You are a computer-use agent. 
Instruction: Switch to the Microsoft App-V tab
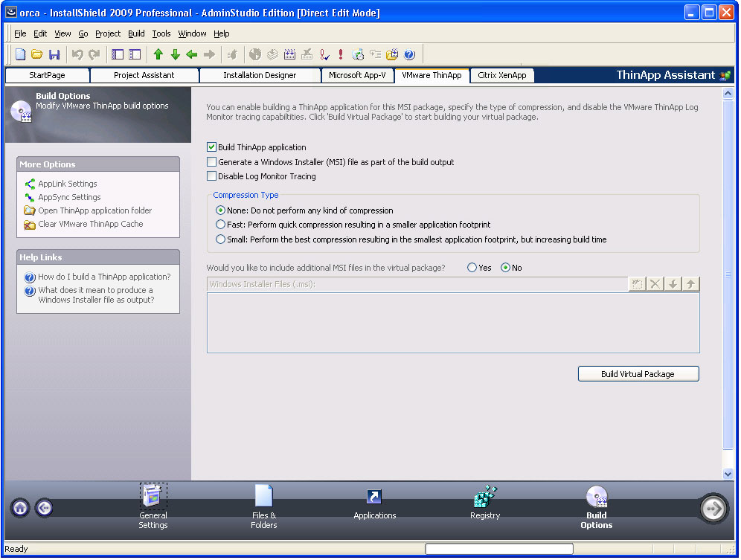tap(357, 75)
